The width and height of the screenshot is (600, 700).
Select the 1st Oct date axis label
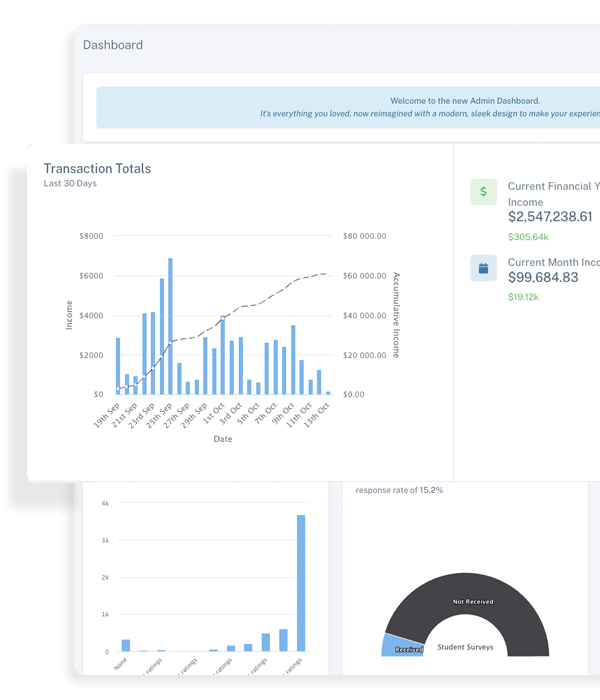(x=215, y=415)
